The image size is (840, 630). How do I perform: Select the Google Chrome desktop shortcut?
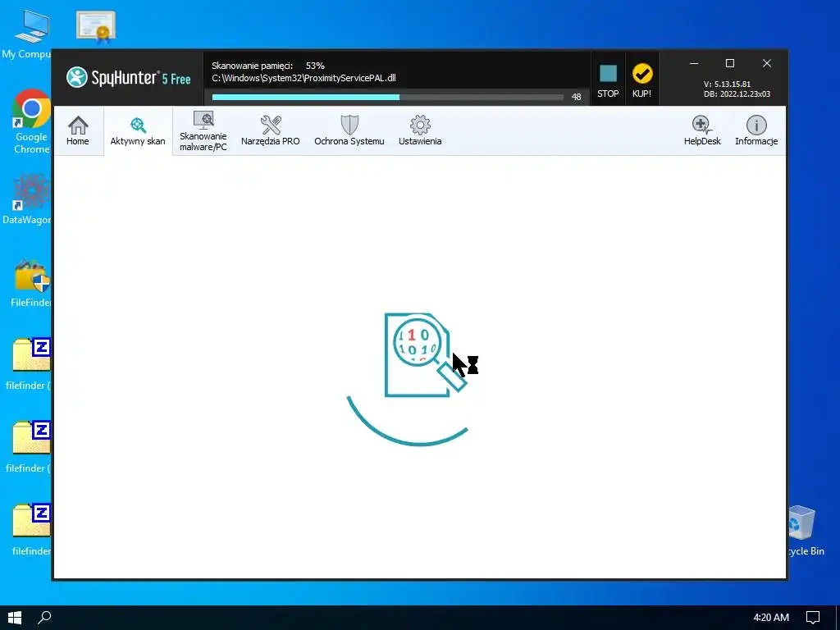click(30, 121)
